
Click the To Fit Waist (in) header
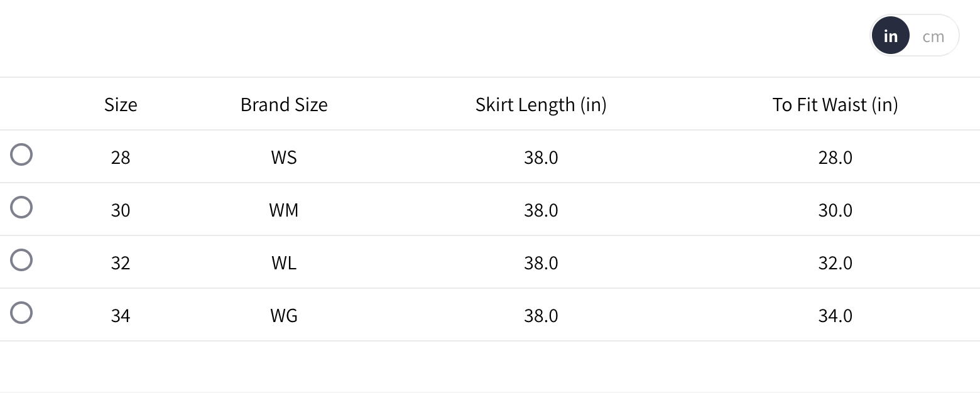(835, 104)
